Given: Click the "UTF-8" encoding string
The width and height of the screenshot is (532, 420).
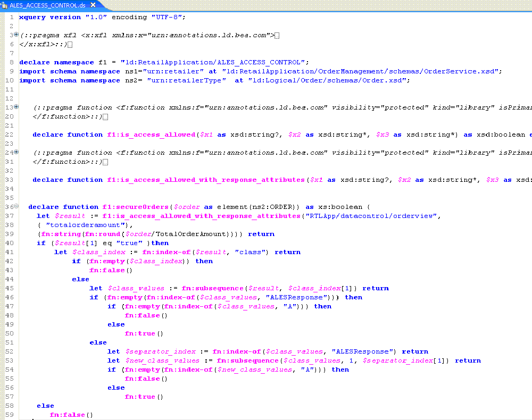Looking at the screenshot, I should coord(166,18).
